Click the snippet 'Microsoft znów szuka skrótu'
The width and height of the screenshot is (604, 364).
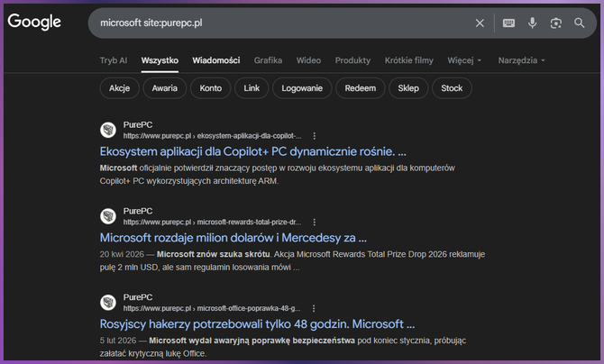click(x=213, y=254)
